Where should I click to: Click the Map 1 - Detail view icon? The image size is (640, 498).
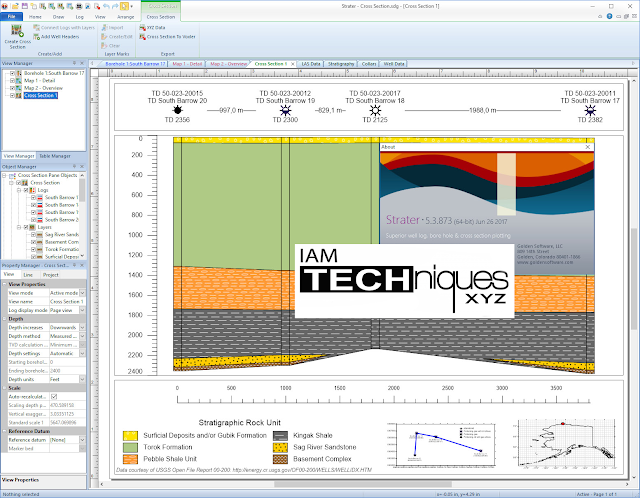[19, 80]
